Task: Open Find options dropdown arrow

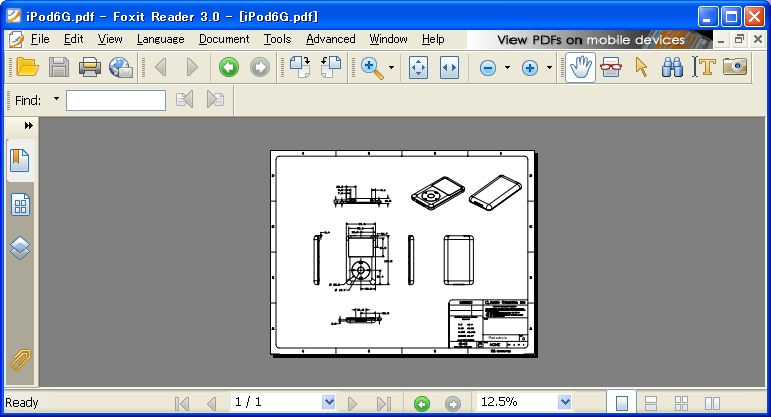Action: (57, 99)
